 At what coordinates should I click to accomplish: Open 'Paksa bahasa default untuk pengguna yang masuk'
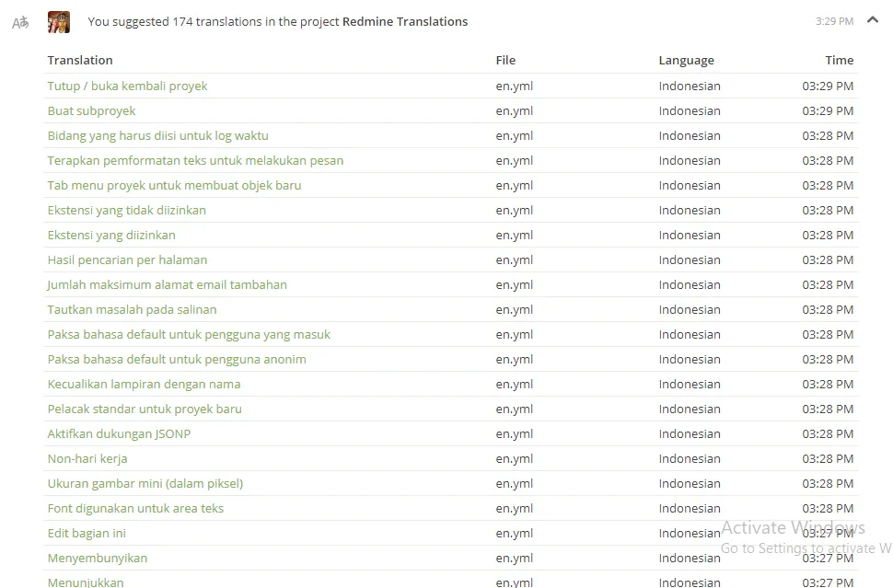189,335
